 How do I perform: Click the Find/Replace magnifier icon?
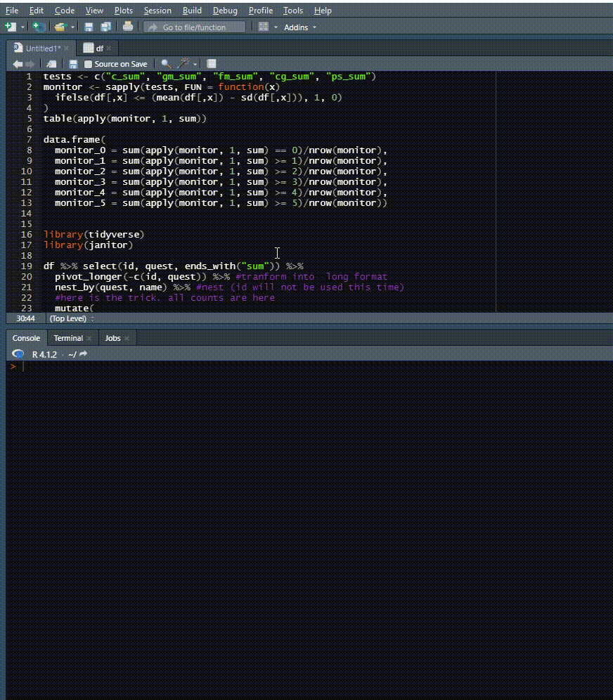166,64
